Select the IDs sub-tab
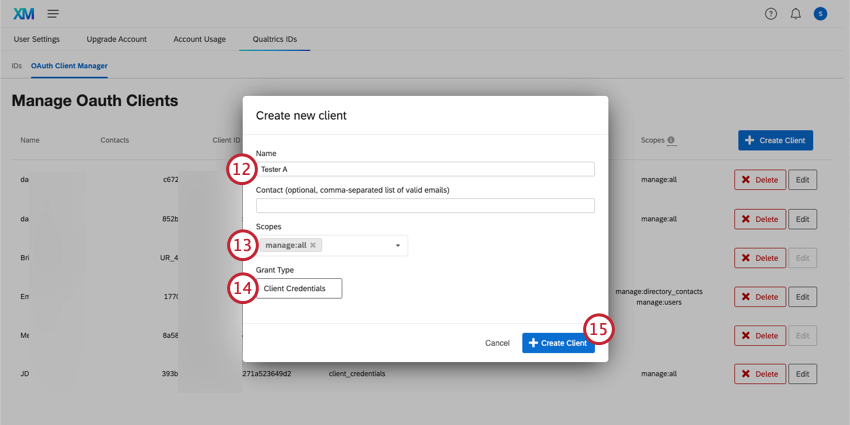Viewport: 850px width, 425px height. [x=16, y=66]
